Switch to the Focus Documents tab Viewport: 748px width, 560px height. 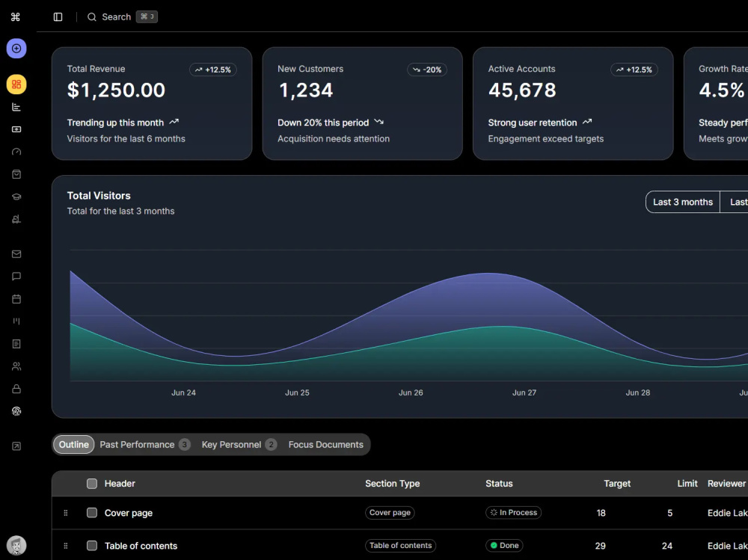tap(326, 445)
